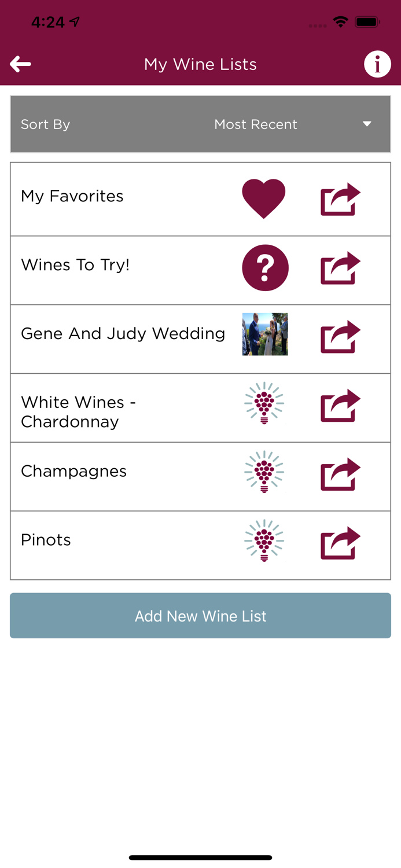Tap the heart icon on My Favorites
The height and width of the screenshot is (868, 401).
[x=264, y=198]
